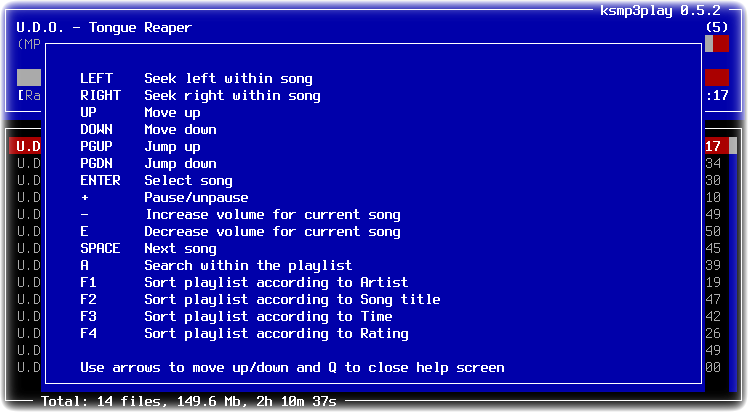748x412 pixels.
Task: Click the playlist duration ending in '34'
Action: click(x=713, y=164)
